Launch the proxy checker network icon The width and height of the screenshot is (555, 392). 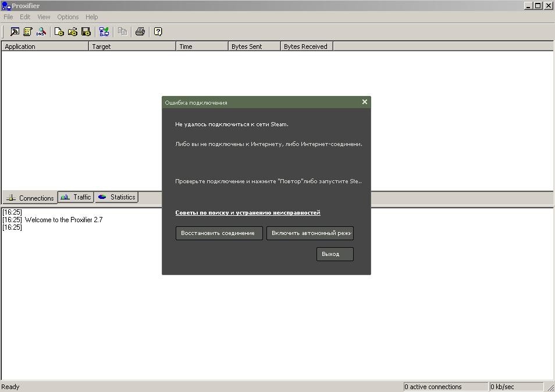(104, 32)
